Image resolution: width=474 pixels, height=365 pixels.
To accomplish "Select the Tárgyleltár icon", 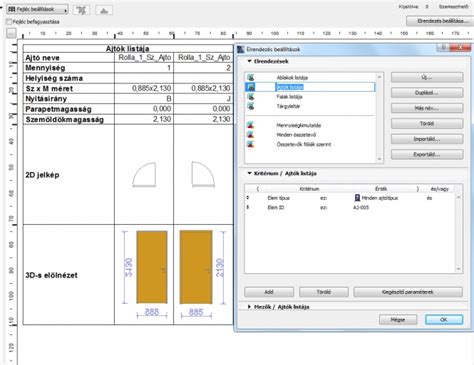I will [x=251, y=106].
